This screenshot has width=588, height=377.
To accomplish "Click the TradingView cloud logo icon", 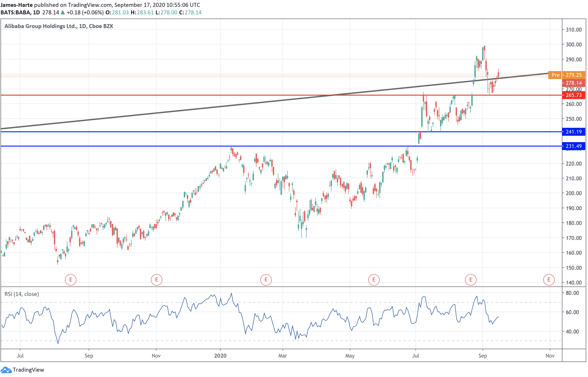I will click(6, 370).
